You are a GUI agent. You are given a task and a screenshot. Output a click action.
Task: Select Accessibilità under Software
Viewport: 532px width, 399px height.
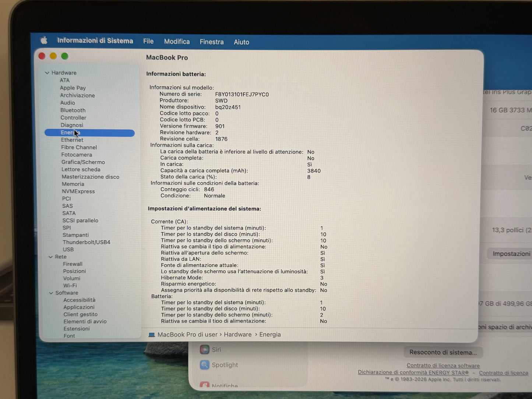point(79,300)
